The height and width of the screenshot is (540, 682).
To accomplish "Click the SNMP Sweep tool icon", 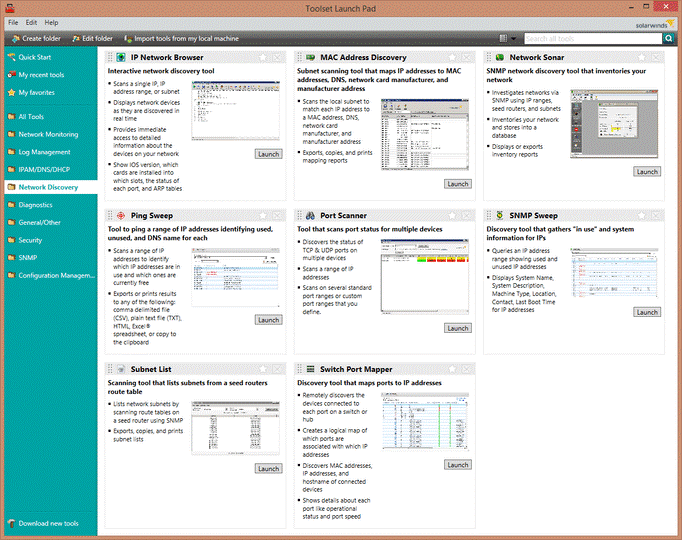I will 500,215.
